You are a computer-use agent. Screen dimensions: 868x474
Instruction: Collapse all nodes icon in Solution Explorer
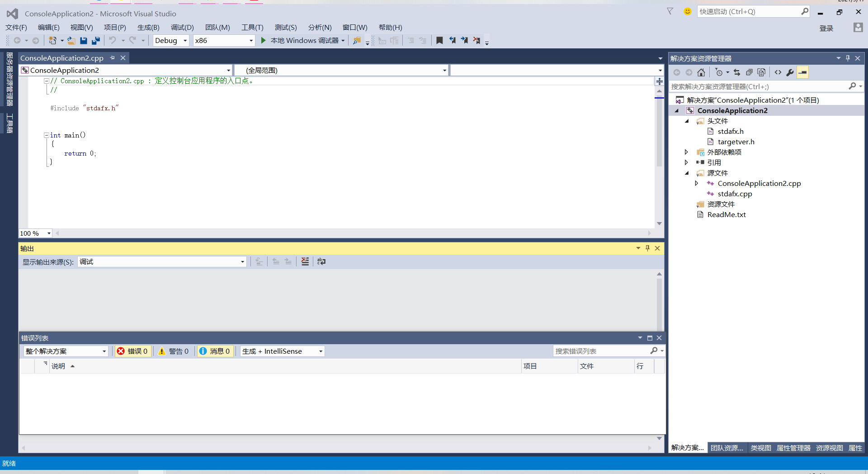click(749, 72)
